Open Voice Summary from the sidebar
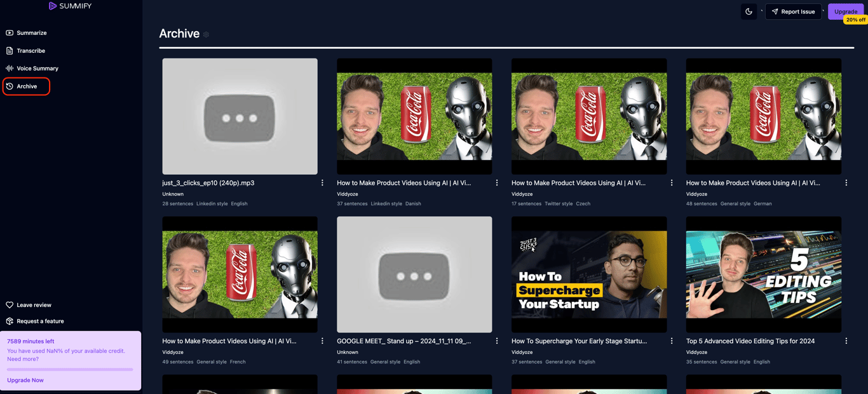The height and width of the screenshot is (394, 868). tap(32, 68)
